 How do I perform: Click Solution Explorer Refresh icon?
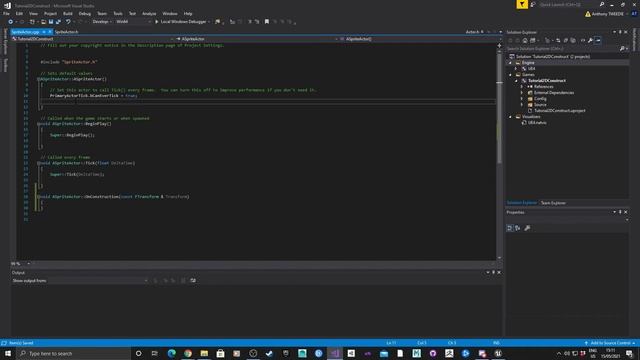pyautogui.click(x=558, y=40)
